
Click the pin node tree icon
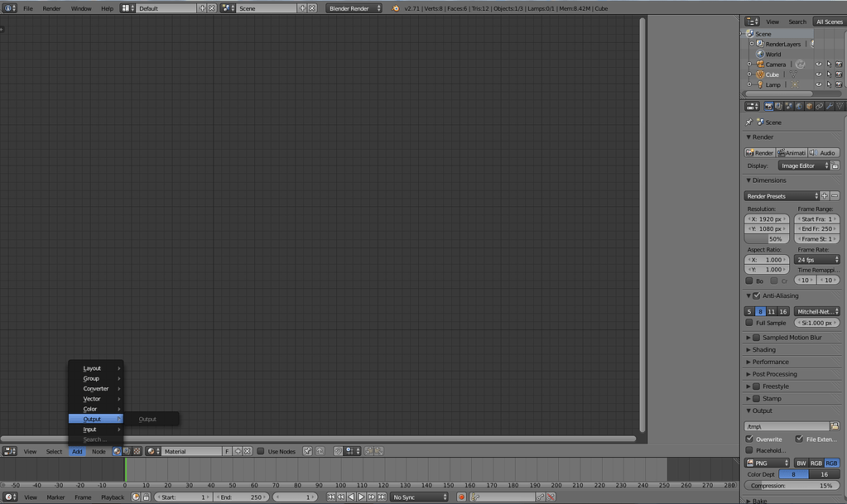click(x=307, y=451)
